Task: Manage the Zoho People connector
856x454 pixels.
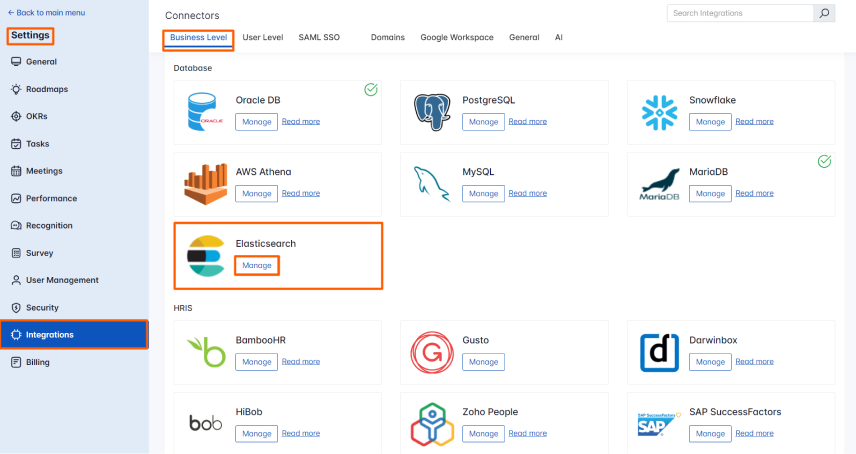Action: pos(483,434)
